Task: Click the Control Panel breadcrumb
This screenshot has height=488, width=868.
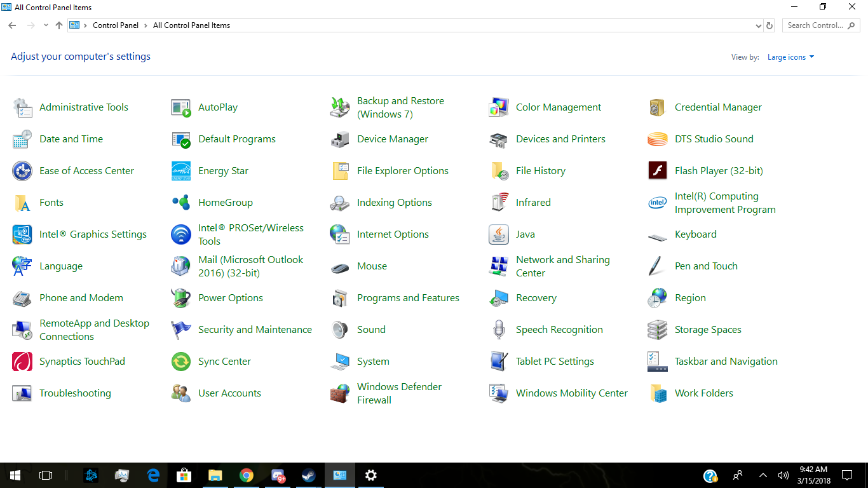Action: click(116, 25)
